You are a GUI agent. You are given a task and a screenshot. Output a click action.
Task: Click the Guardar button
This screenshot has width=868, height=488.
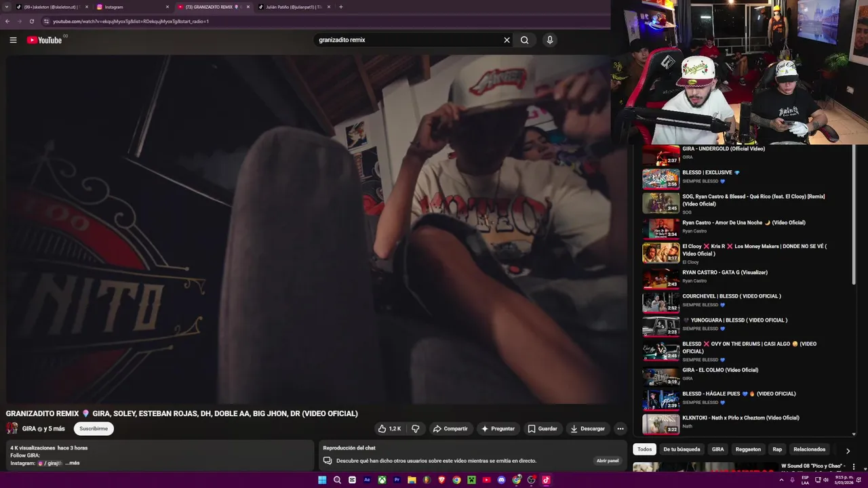[x=542, y=428]
